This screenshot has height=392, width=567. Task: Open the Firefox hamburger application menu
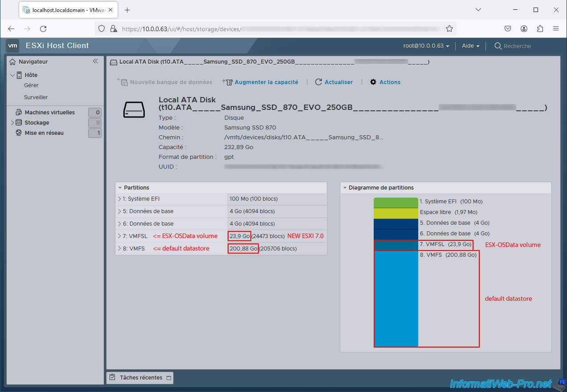click(556, 28)
